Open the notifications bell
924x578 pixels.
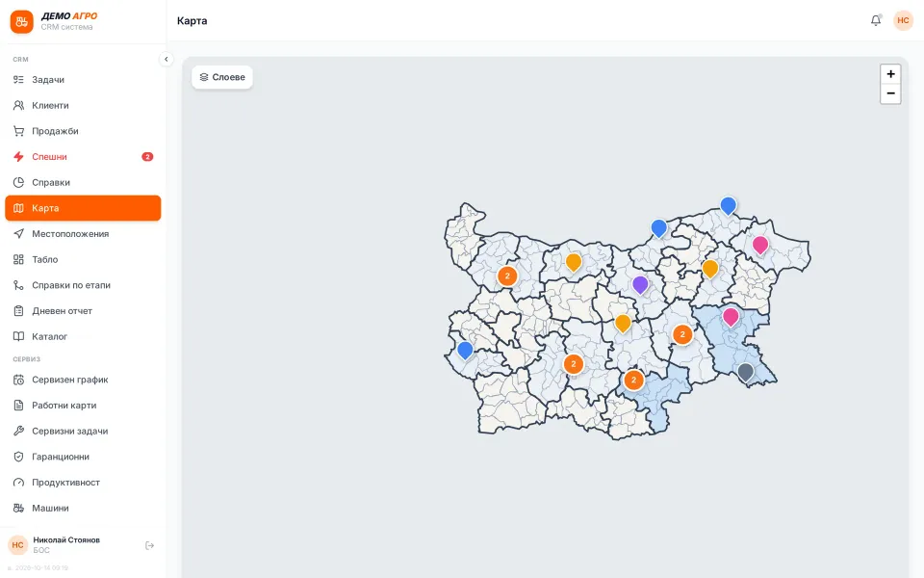coord(876,20)
